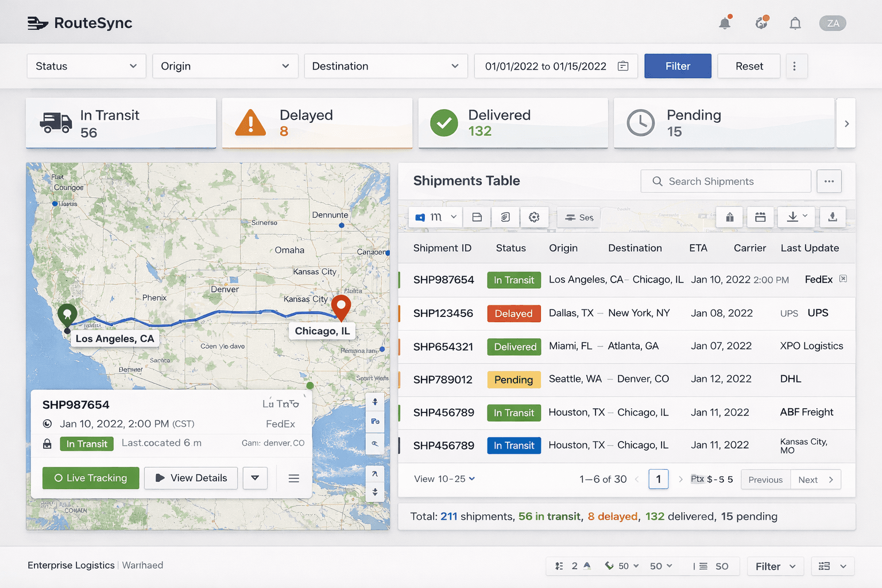Image resolution: width=882 pixels, height=588 pixels.
Task: Open the three-dot menu beside Search Shipments
Action: (829, 181)
